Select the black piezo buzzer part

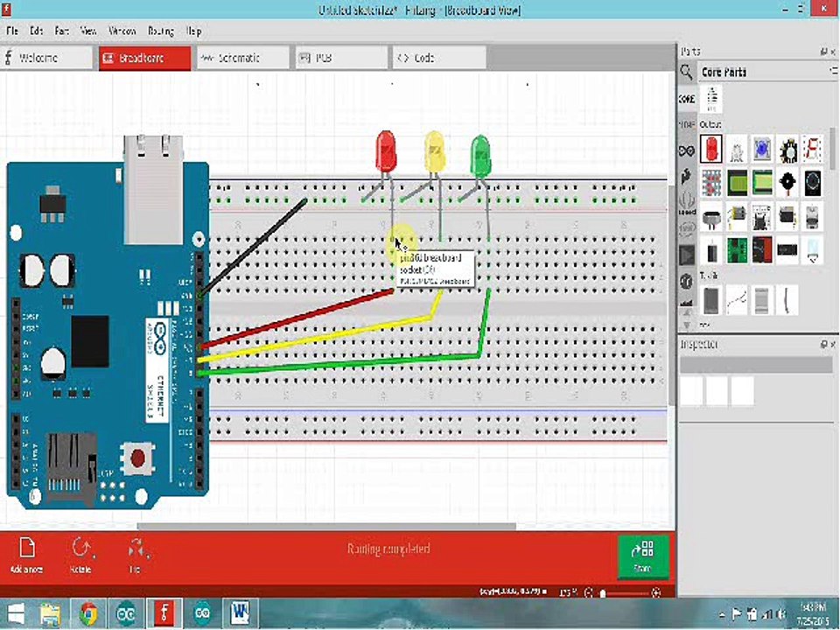[x=787, y=183]
